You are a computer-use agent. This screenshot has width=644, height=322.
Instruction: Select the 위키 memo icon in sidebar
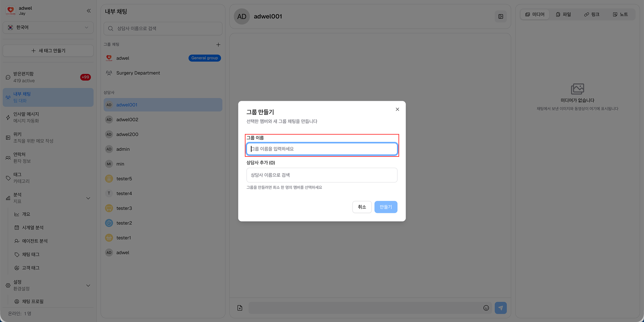(x=8, y=137)
